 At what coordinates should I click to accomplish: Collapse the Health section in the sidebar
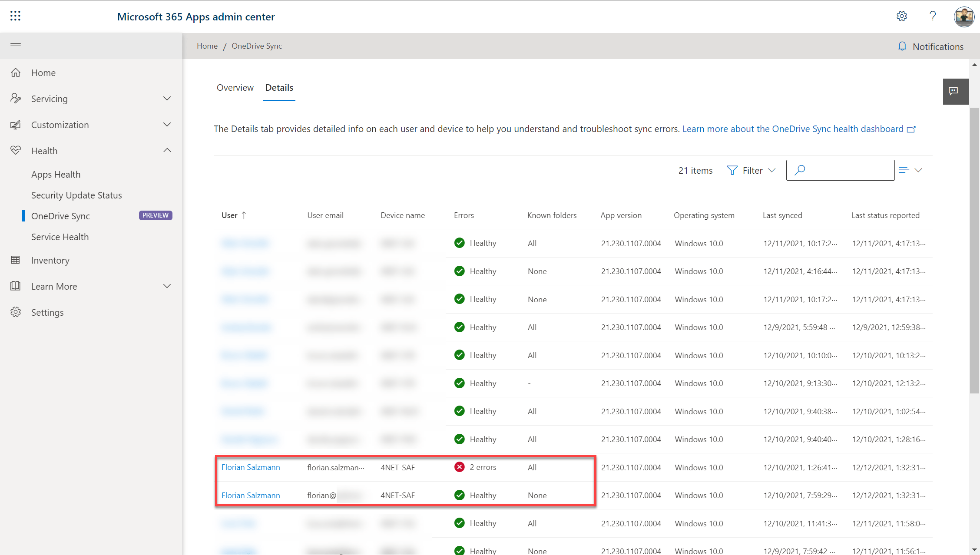pos(167,150)
